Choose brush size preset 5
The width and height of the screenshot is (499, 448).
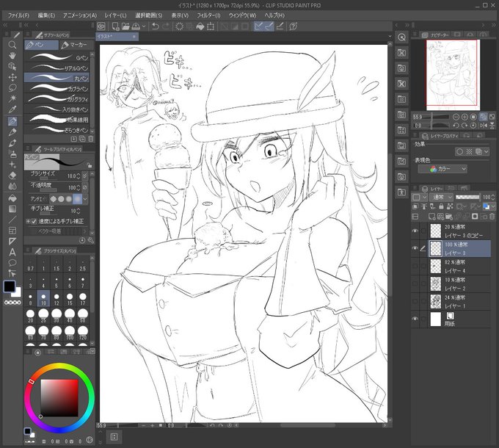pyautogui.click(x=57, y=281)
